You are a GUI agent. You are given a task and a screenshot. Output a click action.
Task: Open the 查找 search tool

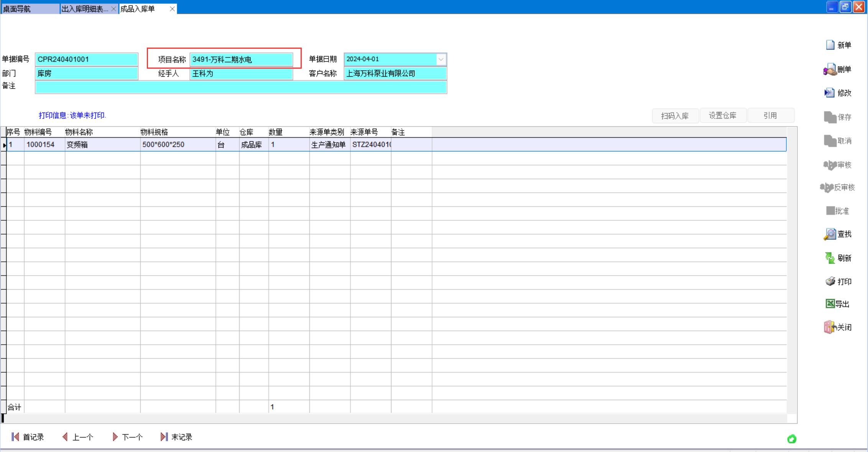830,234
